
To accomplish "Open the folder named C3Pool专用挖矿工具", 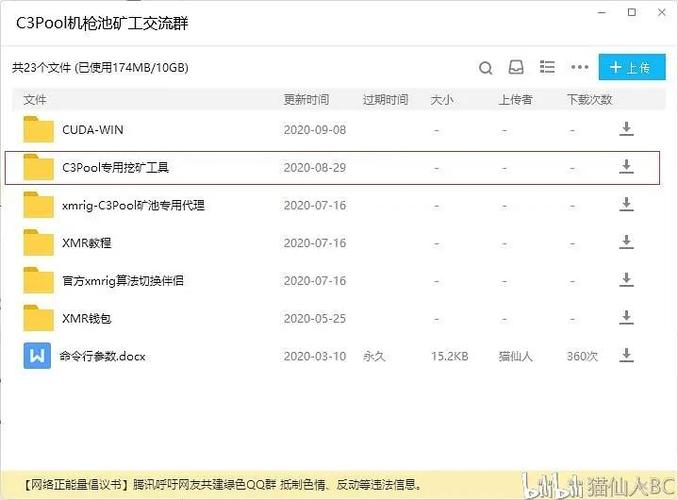I will [x=115, y=167].
